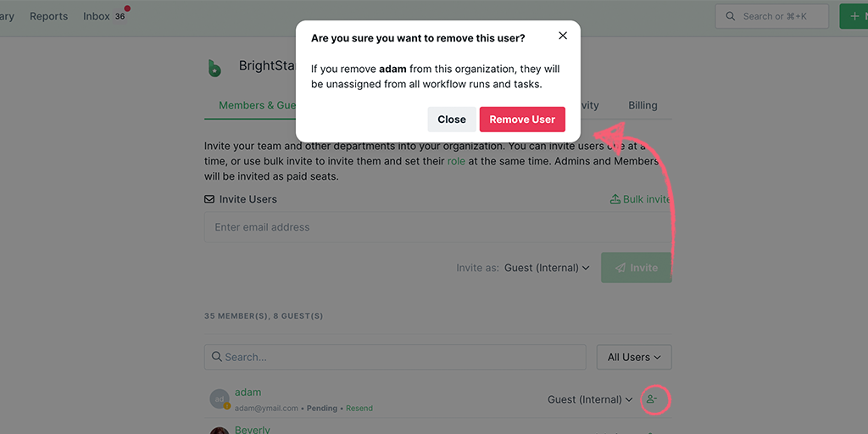The width and height of the screenshot is (868, 434).
Task: Change adam's Guest (Internal) role dropdown
Action: [x=590, y=400]
